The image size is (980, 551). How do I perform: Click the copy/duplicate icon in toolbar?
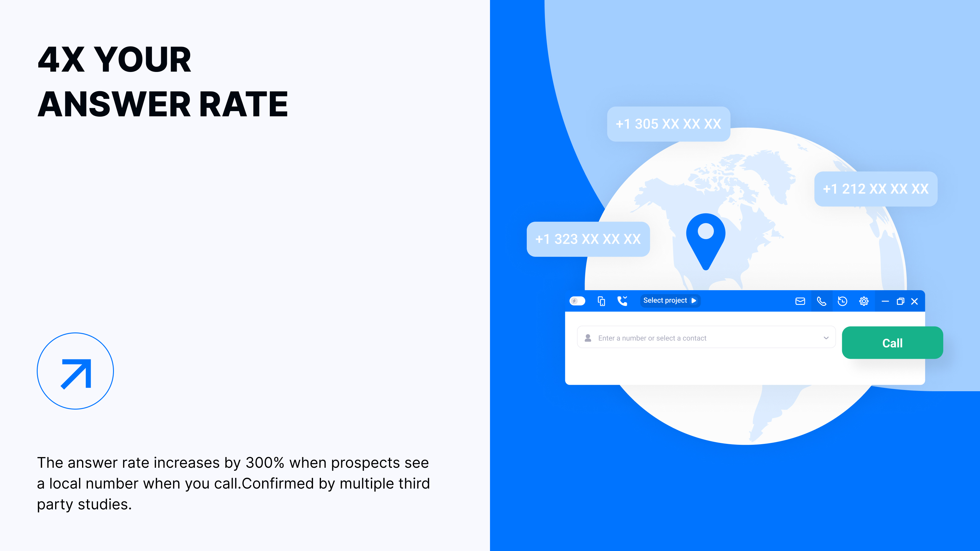pos(602,301)
